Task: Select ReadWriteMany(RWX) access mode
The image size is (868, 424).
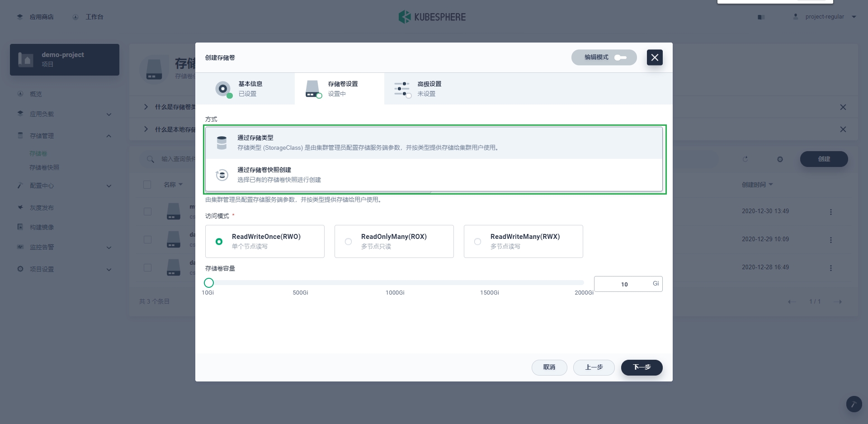Action: 524,241
